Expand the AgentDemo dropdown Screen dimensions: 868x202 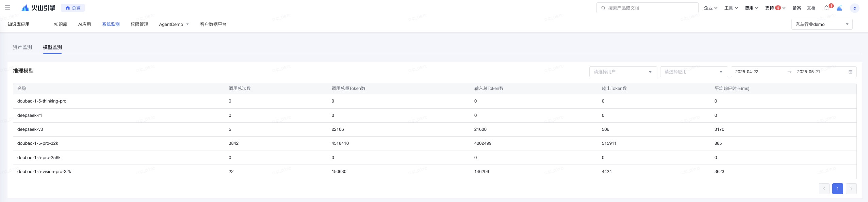point(174,25)
